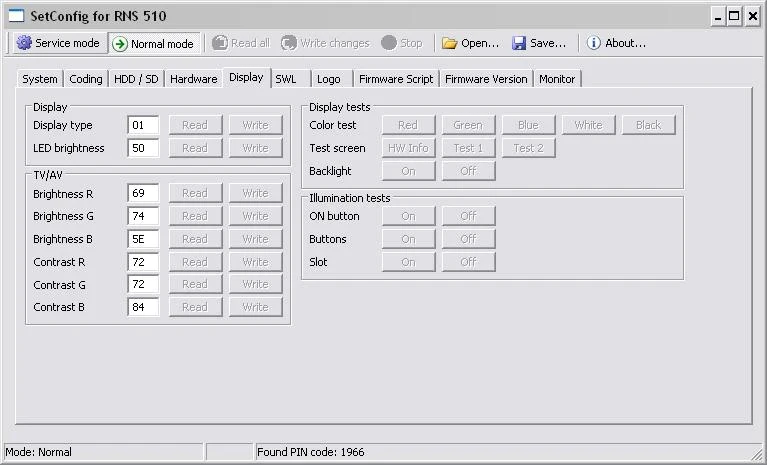The height and width of the screenshot is (465, 767).
Task: Run the Black color test
Action: click(x=649, y=125)
